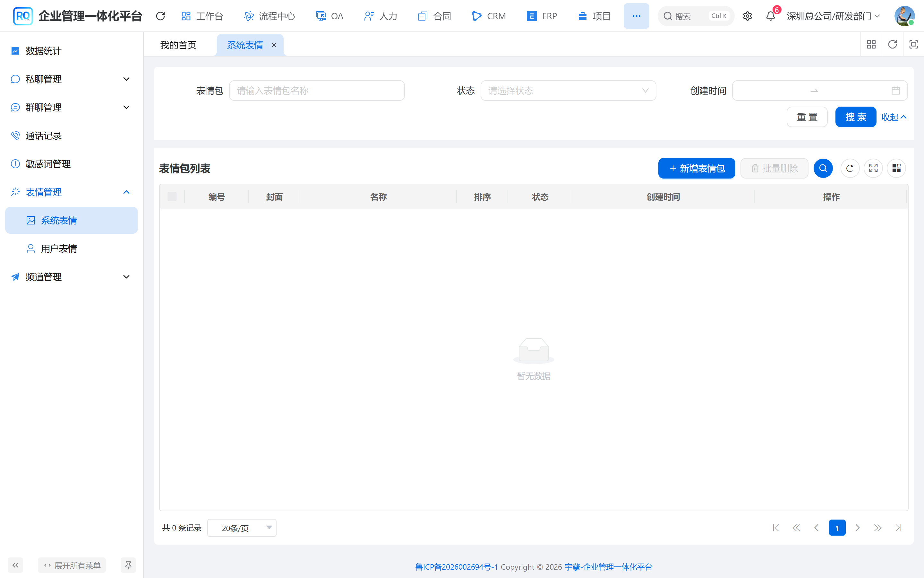The image size is (924, 578).
Task: Open the tab grid layout icon
Action: [871, 44]
